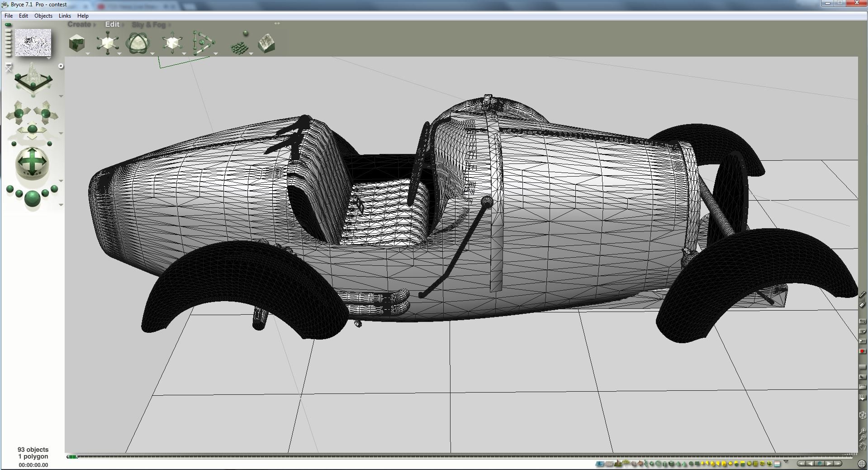Open the Edit Terrain/Object tool
Viewport: 868px width, 470px height.
[x=266, y=43]
